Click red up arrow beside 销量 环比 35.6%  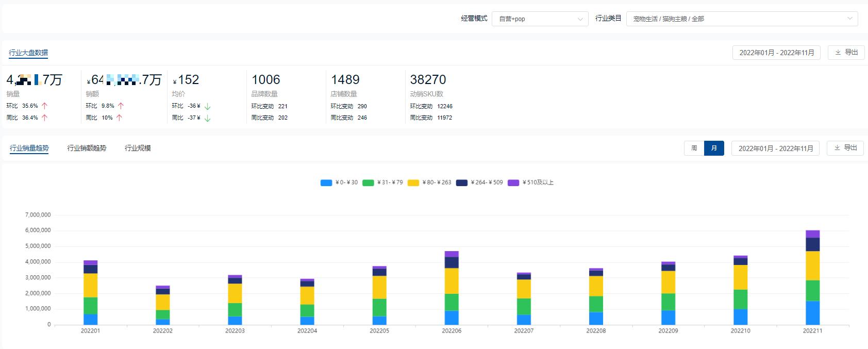(x=44, y=106)
